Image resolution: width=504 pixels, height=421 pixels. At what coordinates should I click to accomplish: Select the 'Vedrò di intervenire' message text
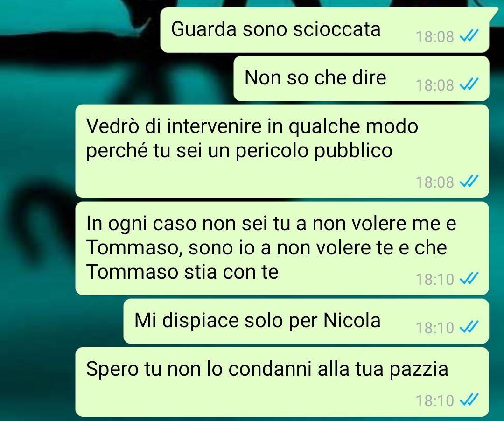coord(252,138)
